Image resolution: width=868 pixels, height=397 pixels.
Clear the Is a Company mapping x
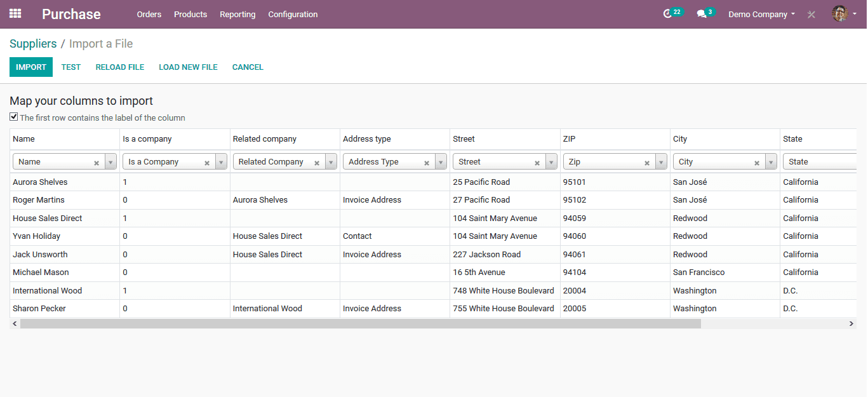tap(207, 163)
